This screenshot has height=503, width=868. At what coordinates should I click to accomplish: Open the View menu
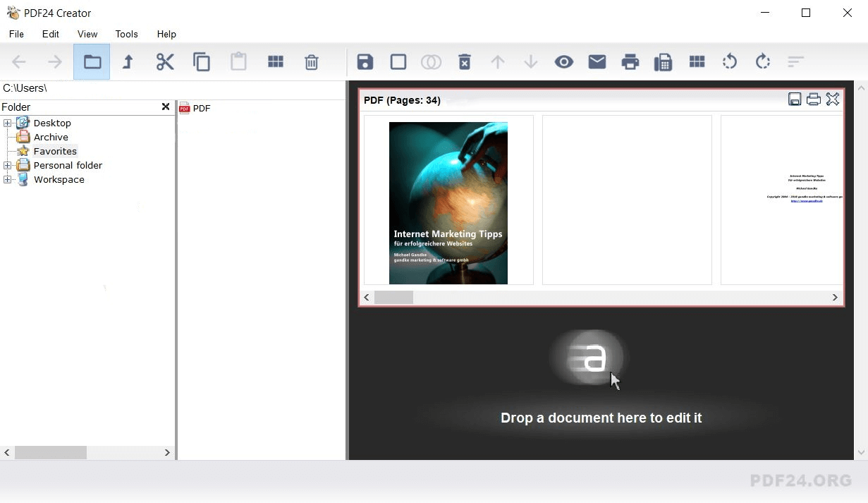[x=87, y=34]
